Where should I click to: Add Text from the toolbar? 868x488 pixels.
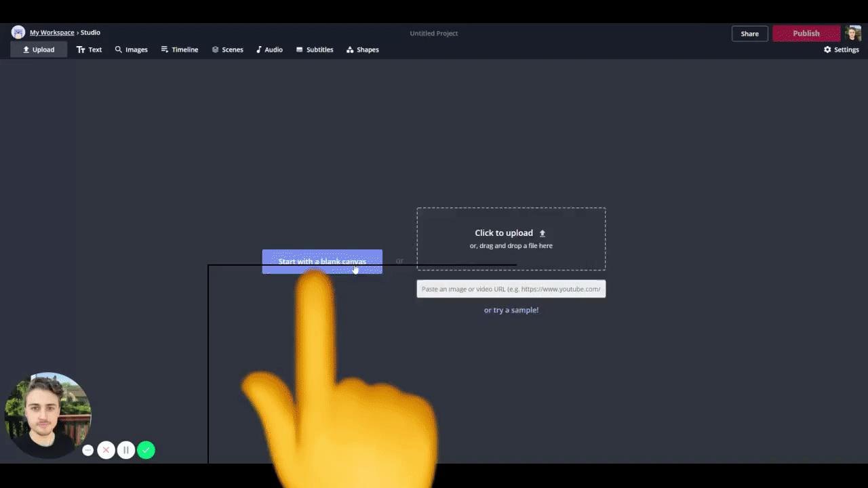click(x=89, y=49)
